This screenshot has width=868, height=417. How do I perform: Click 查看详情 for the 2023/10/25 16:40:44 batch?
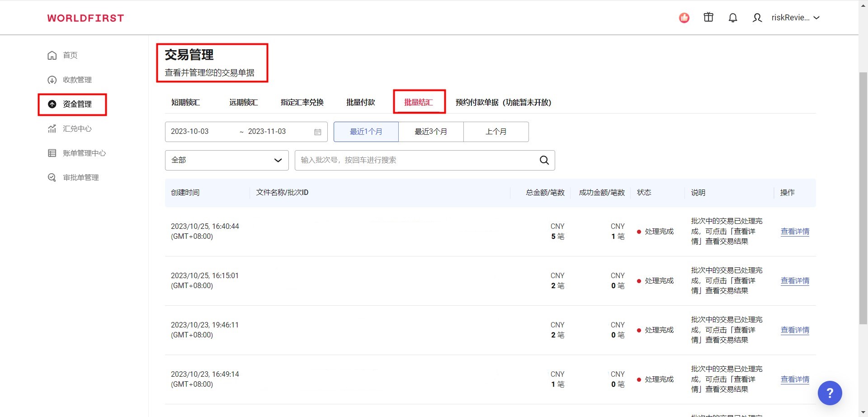tap(794, 231)
